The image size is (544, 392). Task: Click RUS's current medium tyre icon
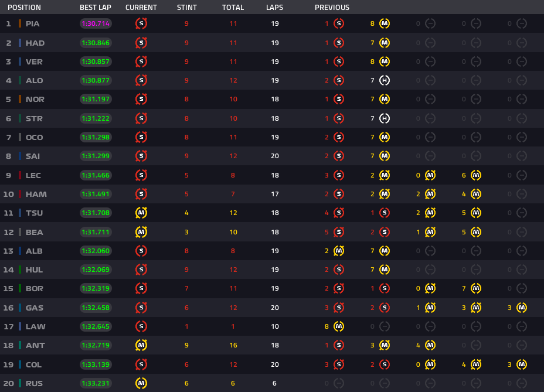(x=141, y=383)
